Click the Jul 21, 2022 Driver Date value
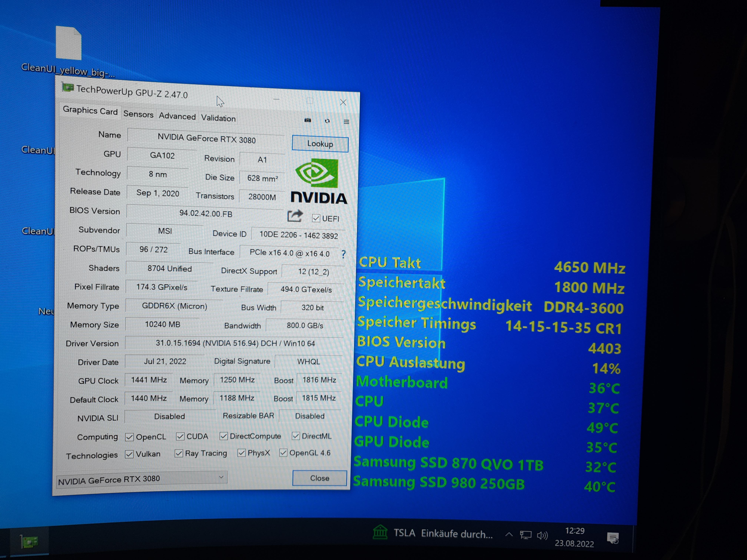This screenshot has height=560, width=747. click(x=165, y=361)
